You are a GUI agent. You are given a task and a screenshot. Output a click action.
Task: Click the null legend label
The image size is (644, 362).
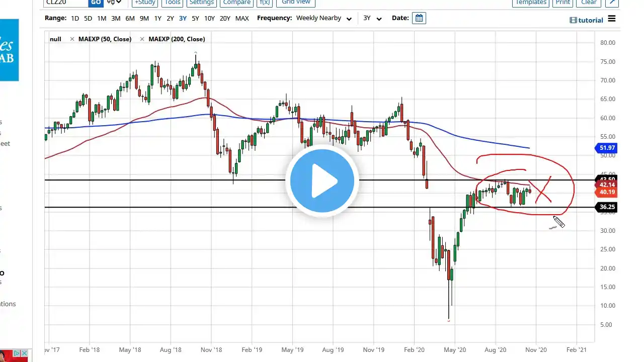point(55,39)
